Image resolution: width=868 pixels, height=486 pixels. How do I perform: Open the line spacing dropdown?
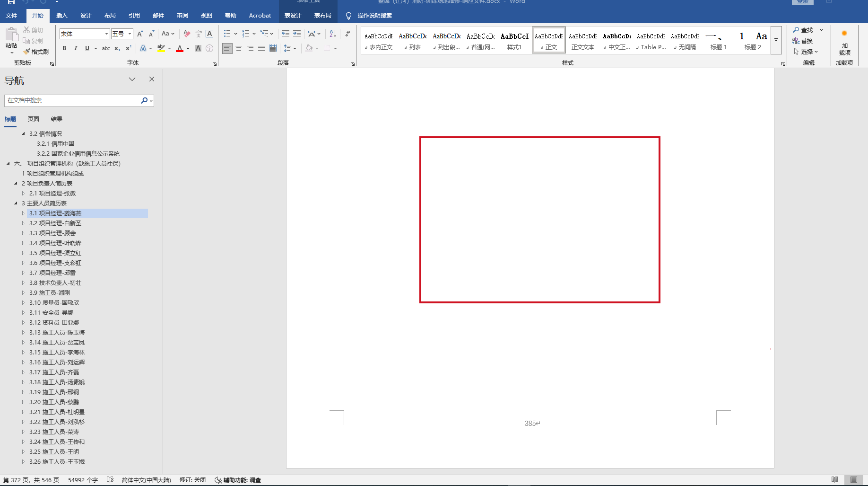[x=290, y=48]
